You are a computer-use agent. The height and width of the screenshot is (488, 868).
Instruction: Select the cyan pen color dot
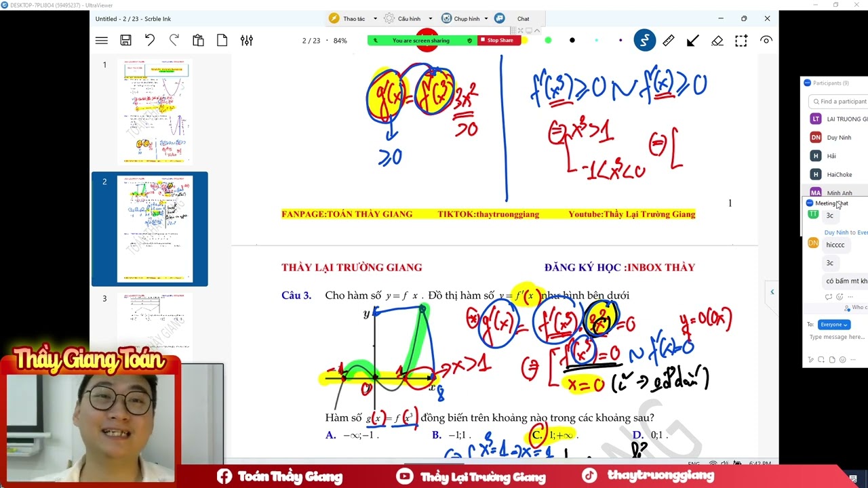click(596, 40)
